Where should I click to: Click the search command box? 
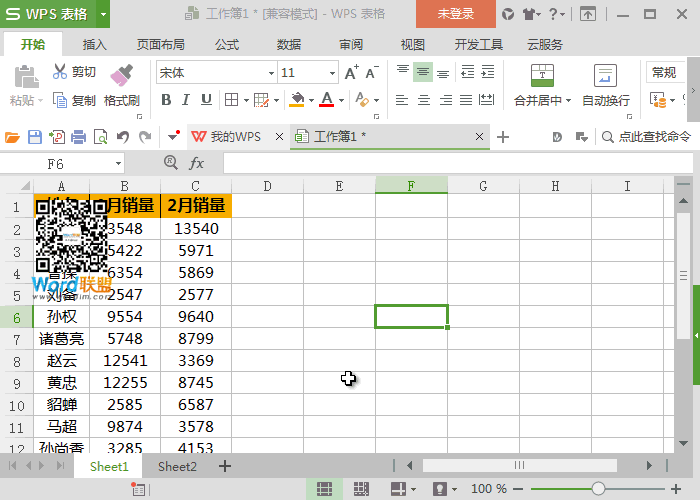click(646, 137)
